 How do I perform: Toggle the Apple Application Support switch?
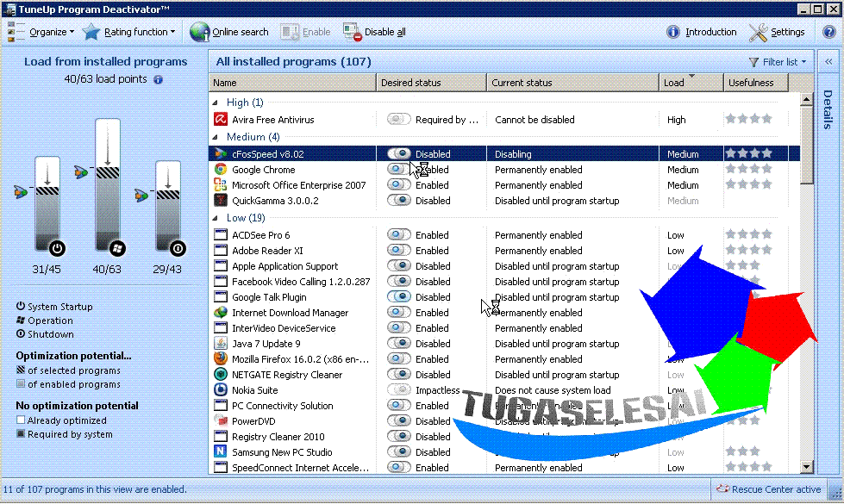point(399,265)
